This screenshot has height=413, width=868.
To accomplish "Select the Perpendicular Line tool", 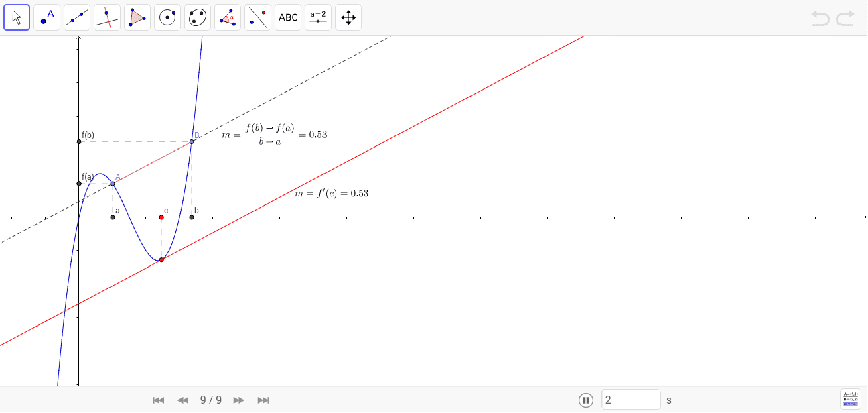I will point(107,17).
